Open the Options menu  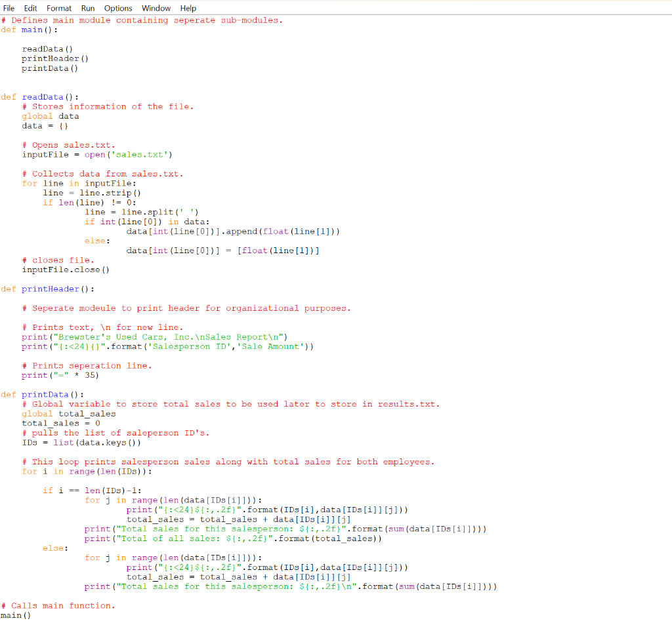118,8
